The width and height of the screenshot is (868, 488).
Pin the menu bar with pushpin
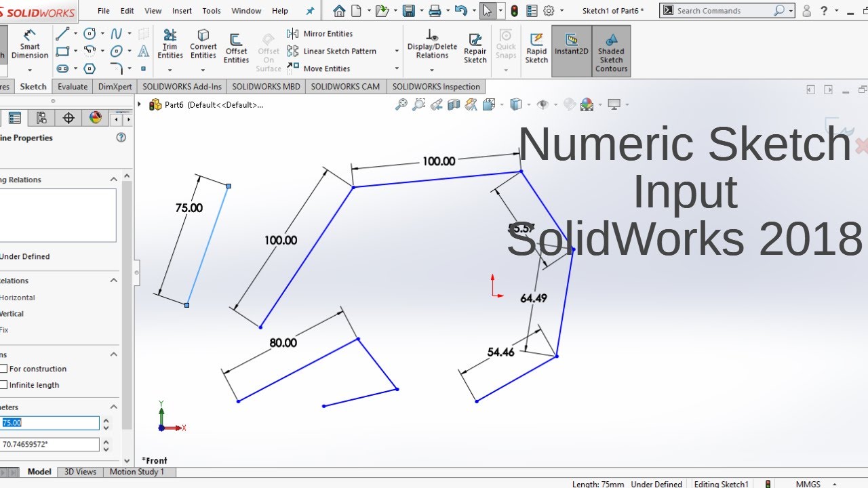(311, 11)
